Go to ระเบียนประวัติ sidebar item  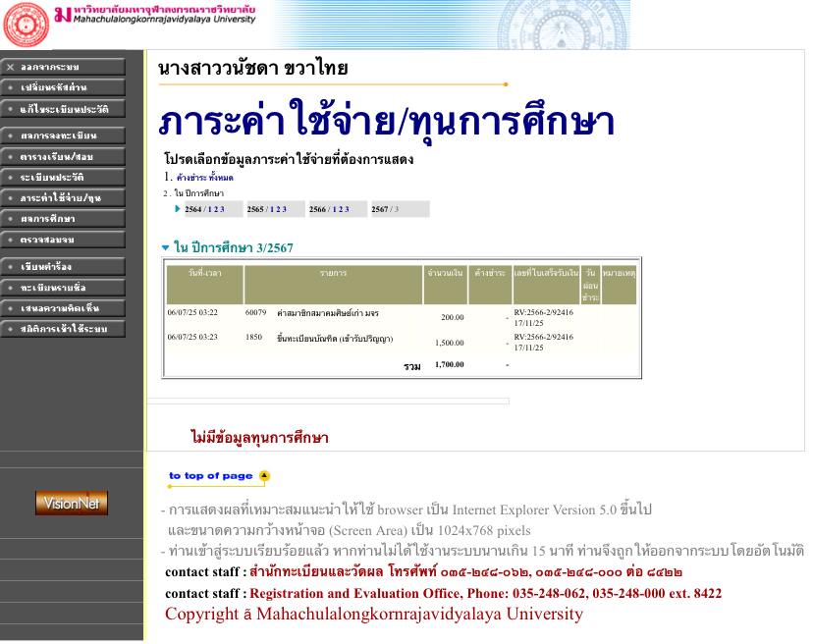(x=63, y=177)
